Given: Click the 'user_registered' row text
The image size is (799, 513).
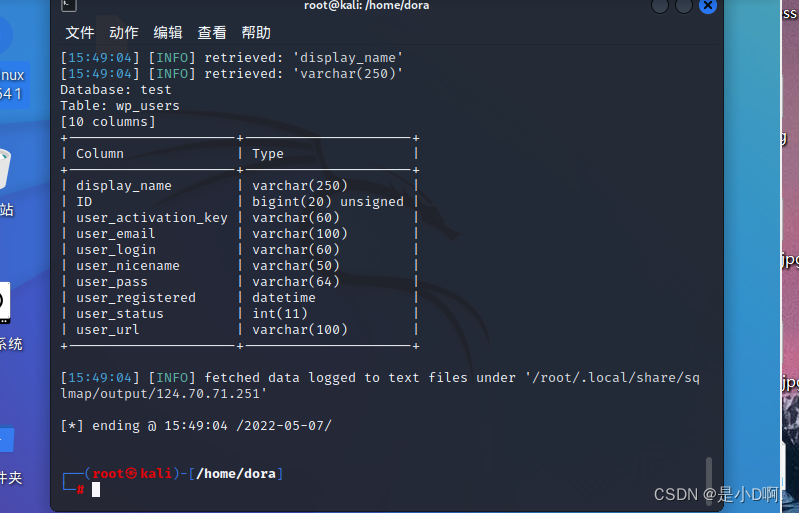Looking at the screenshot, I should click(136, 298).
